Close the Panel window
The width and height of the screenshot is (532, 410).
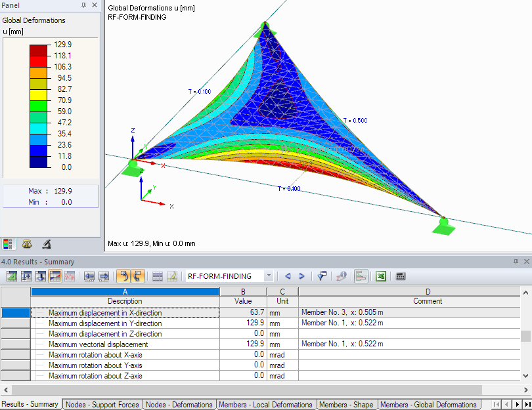point(95,5)
